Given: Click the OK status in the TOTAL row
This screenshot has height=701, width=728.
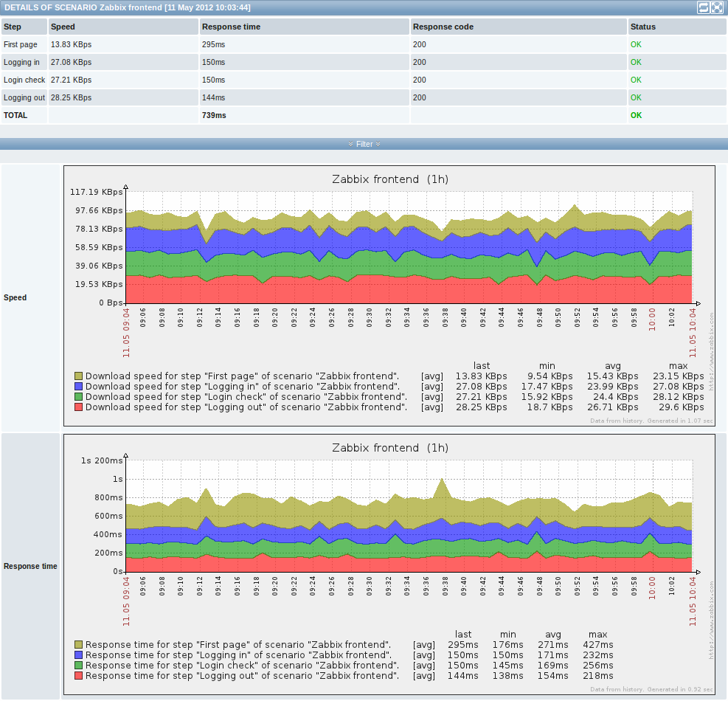Looking at the screenshot, I should [x=636, y=115].
